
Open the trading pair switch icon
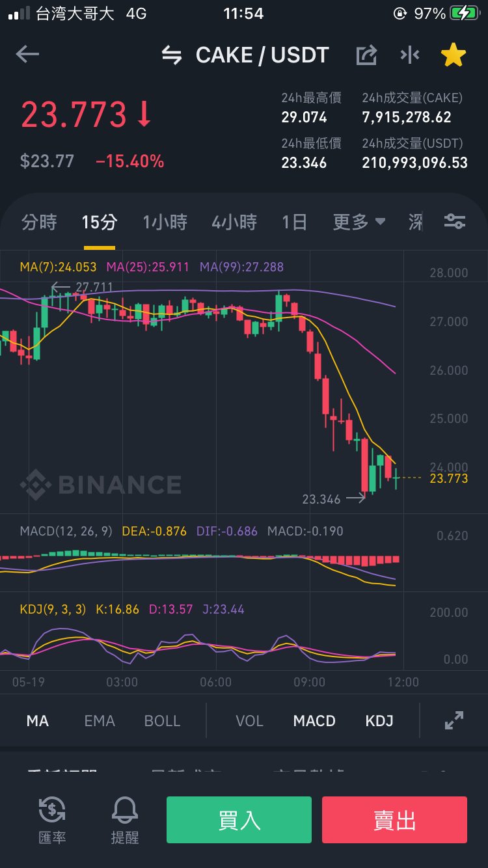click(172, 55)
